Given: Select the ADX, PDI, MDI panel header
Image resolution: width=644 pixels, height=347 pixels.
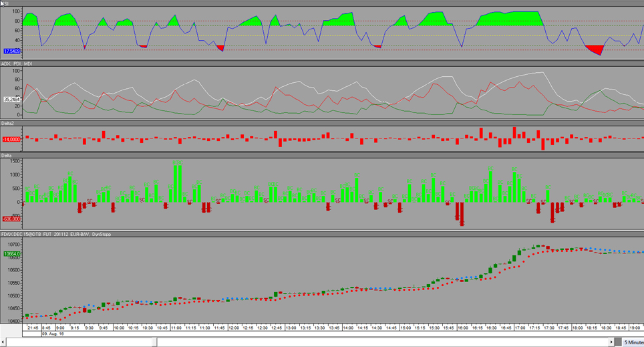Looking at the screenshot, I should pyautogui.click(x=321, y=64).
